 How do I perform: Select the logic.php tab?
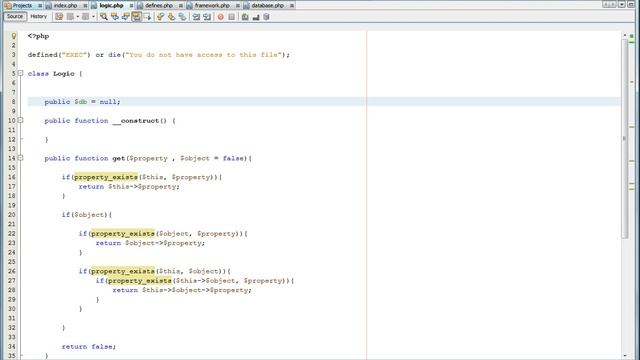[x=111, y=5]
